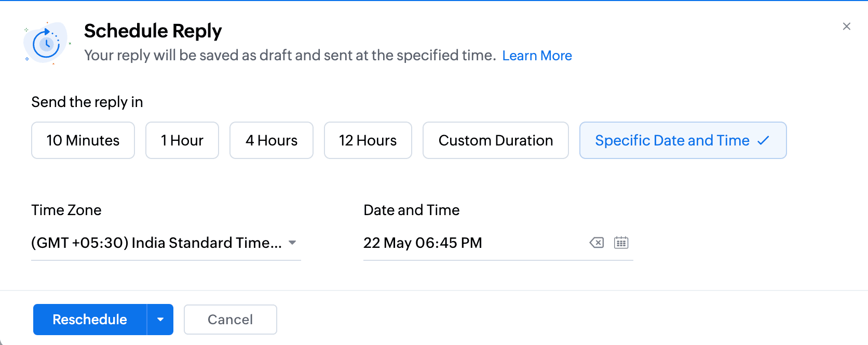This screenshot has height=345, width=868.
Task: Open the Learn More link
Action: coord(537,56)
